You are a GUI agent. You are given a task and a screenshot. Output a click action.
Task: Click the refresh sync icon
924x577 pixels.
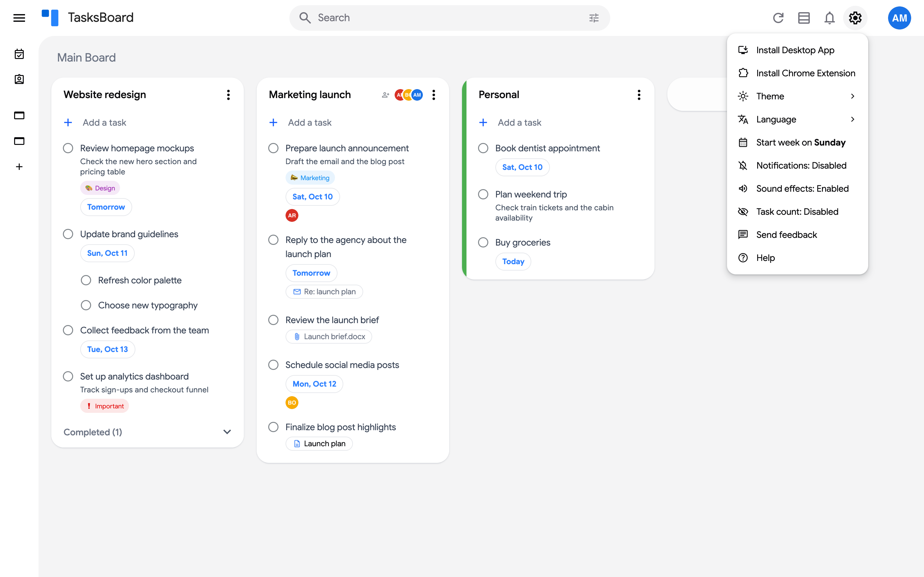coord(778,18)
